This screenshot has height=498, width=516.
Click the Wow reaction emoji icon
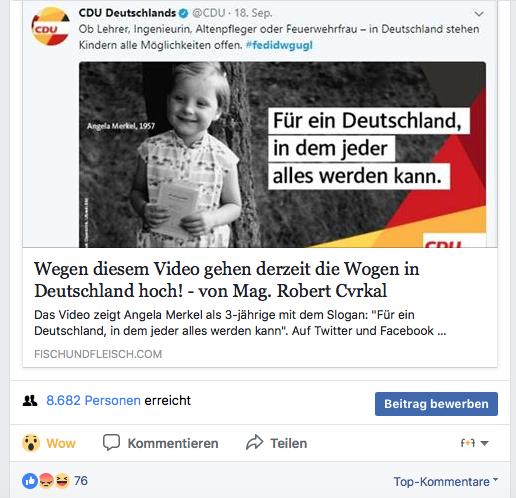31,443
